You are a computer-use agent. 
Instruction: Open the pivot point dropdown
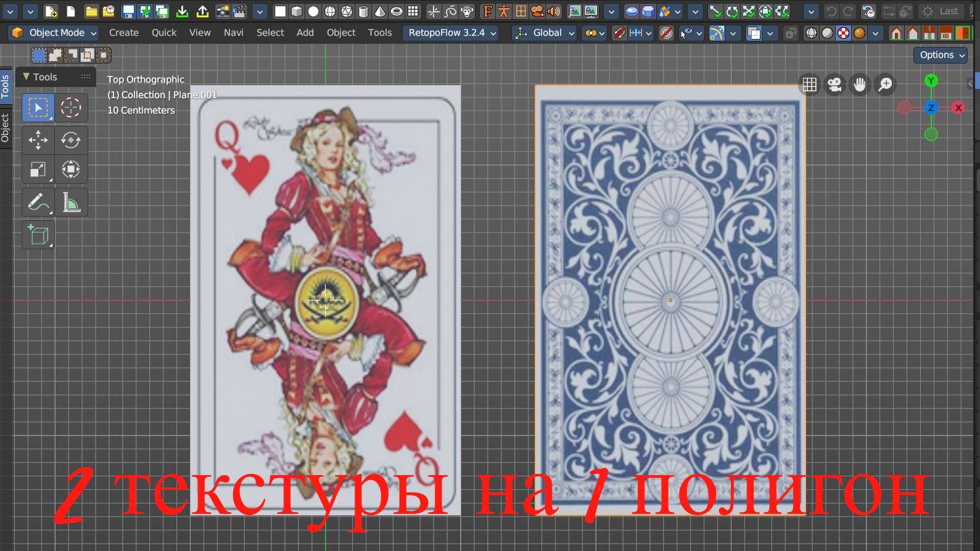594,33
